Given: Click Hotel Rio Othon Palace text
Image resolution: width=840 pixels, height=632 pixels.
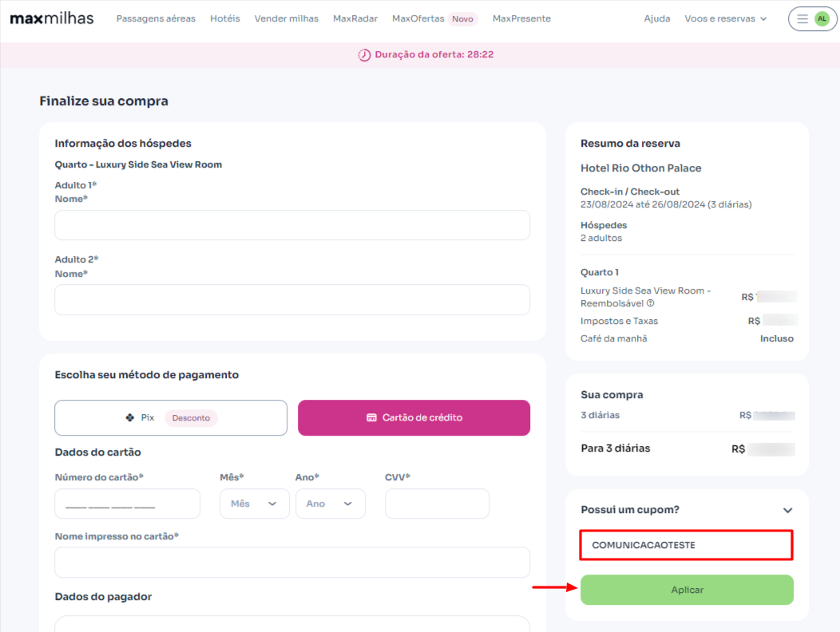Looking at the screenshot, I should (x=640, y=168).
